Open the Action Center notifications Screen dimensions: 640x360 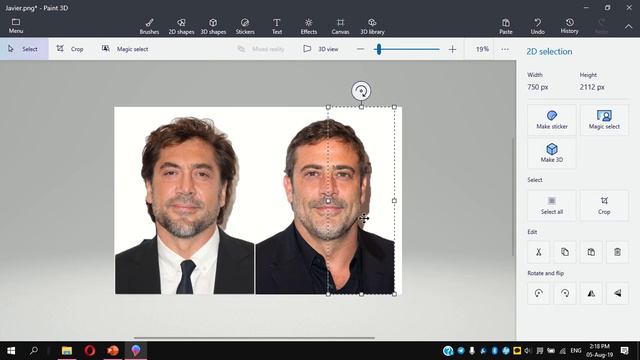pyautogui.click(x=624, y=351)
